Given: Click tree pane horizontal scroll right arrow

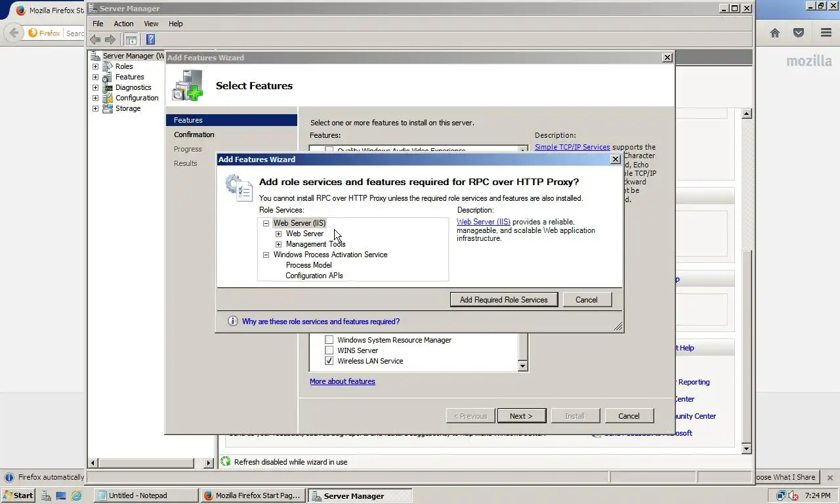Looking at the screenshot, I should pyautogui.click(x=209, y=463).
